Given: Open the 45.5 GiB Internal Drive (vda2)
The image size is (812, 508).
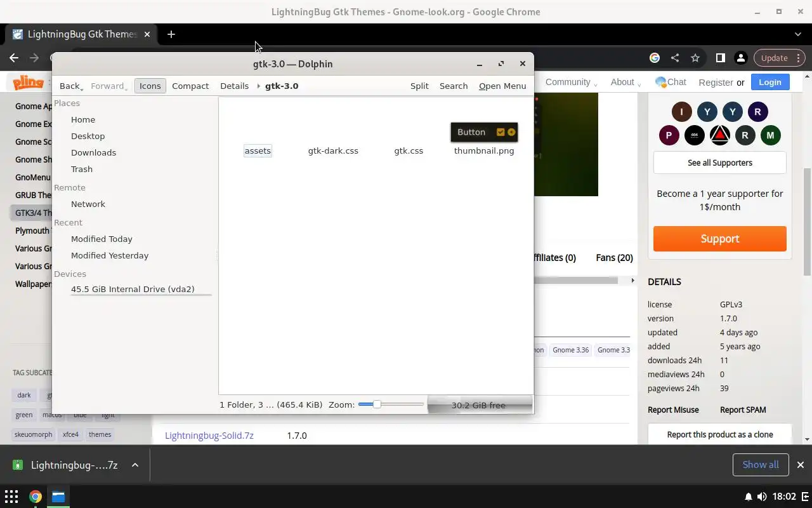Looking at the screenshot, I should (x=133, y=289).
